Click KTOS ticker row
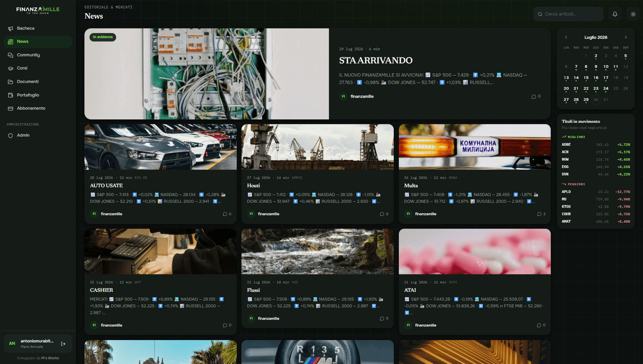643x364 pixels. click(596, 207)
